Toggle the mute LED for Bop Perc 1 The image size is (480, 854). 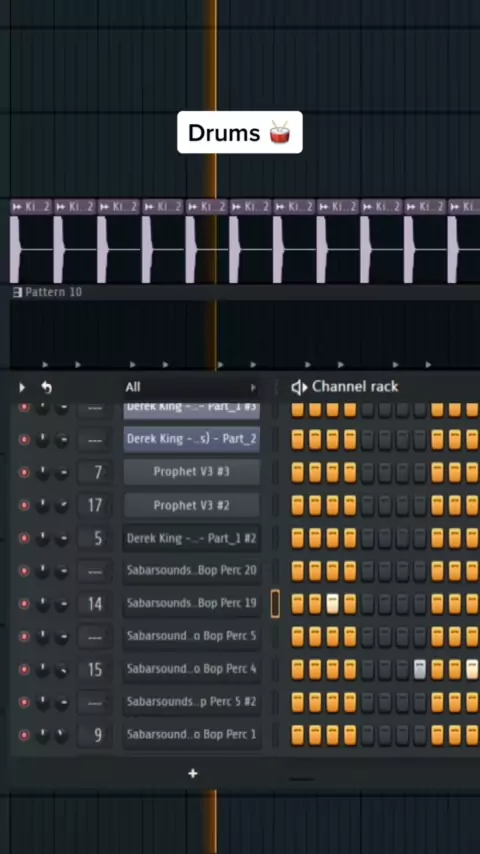click(x=24, y=735)
